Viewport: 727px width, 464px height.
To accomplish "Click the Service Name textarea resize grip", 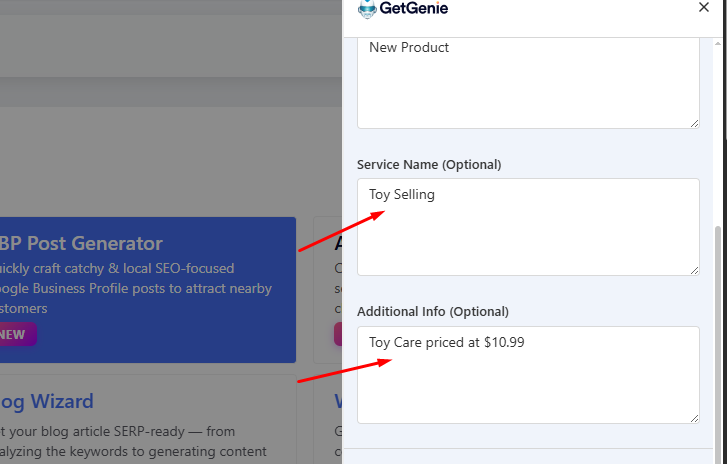I will (x=694, y=269).
